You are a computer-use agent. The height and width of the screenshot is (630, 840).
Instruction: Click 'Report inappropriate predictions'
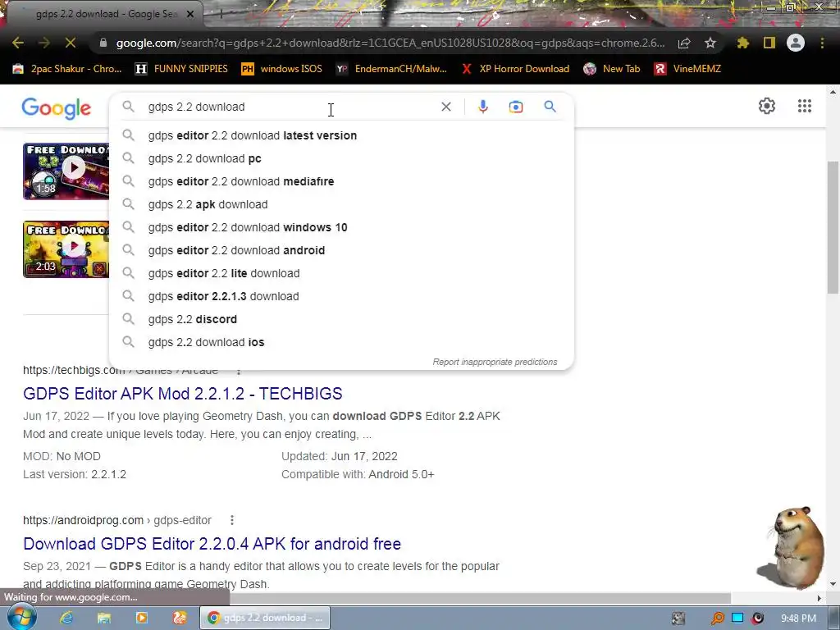click(x=495, y=362)
